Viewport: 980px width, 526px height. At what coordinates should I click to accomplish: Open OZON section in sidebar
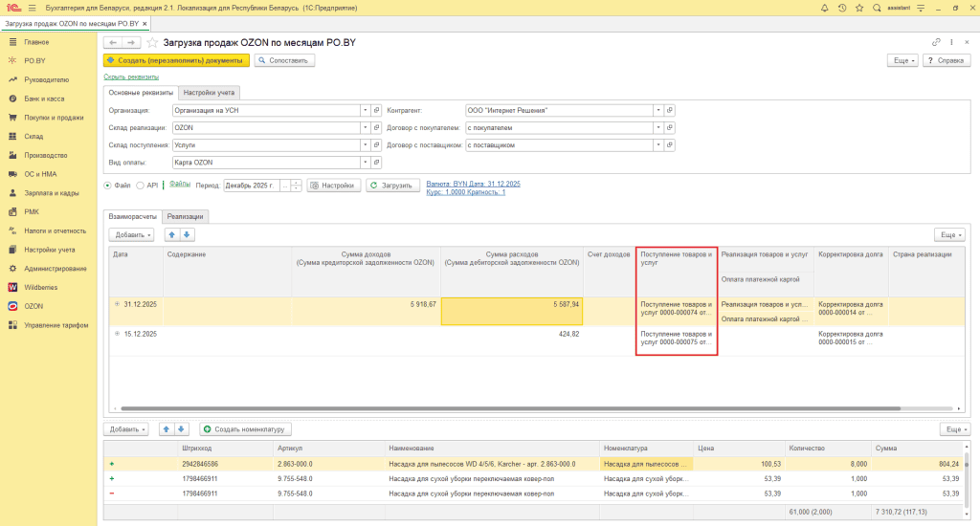tap(33, 306)
